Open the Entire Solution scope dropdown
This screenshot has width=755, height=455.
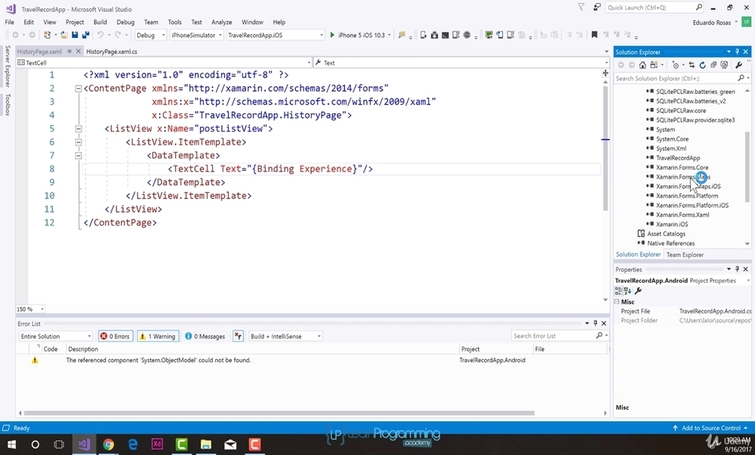pyautogui.click(x=55, y=336)
